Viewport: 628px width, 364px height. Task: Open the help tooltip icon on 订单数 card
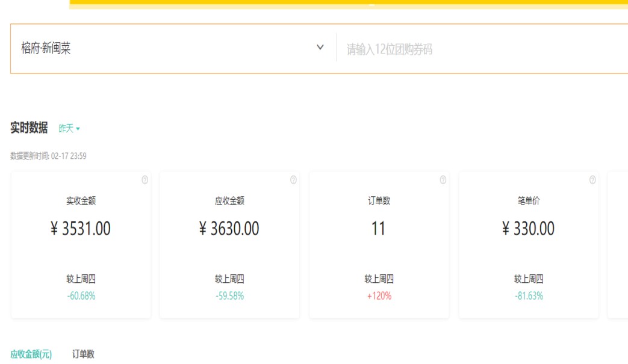click(443, 180)
